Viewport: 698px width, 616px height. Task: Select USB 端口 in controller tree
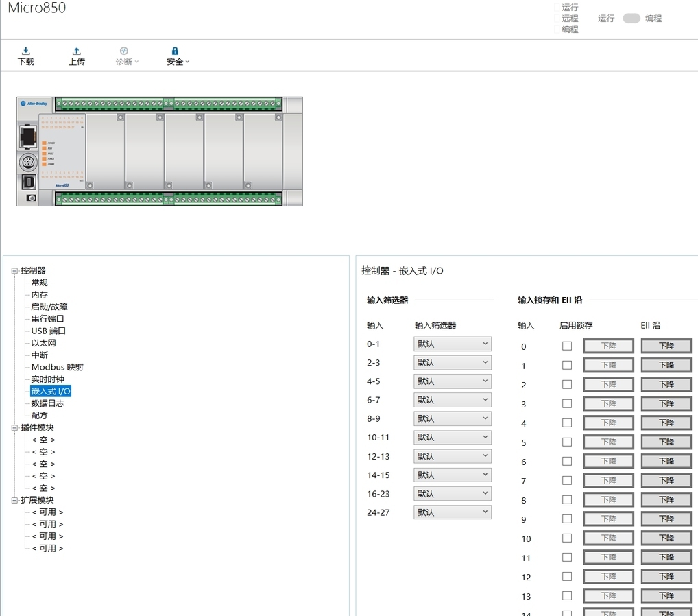coord(49,331)
